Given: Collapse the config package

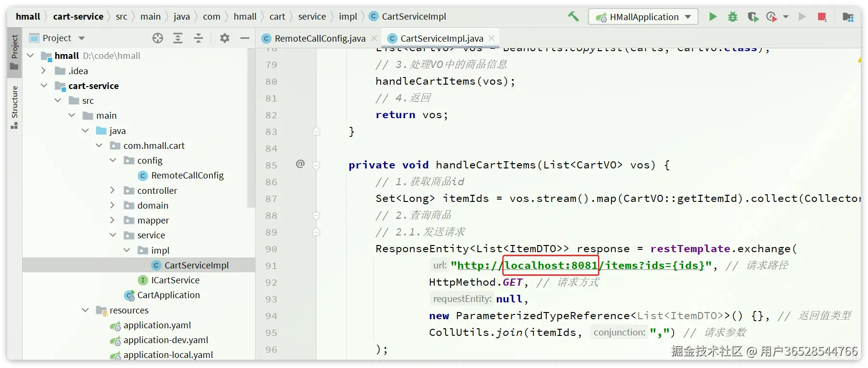Looking at the screenshot, I should click(113, 160).
